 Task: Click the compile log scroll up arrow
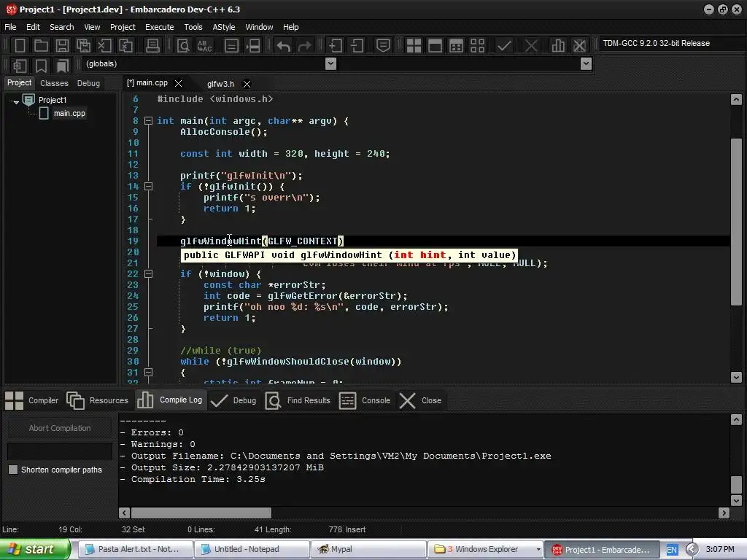click(x=736, y=419)
